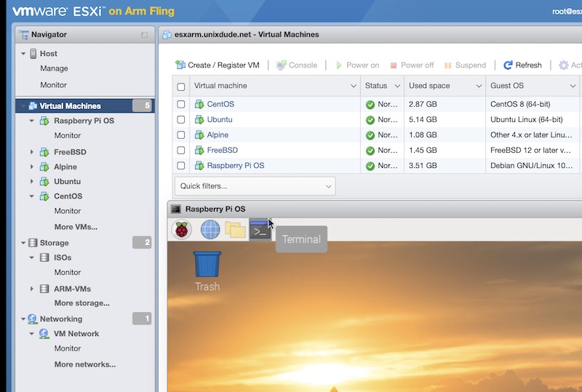This screenshot has height=392, width=582.
Task: Click the VM icon beside Ubuntu in table
Action: (199, 119)
